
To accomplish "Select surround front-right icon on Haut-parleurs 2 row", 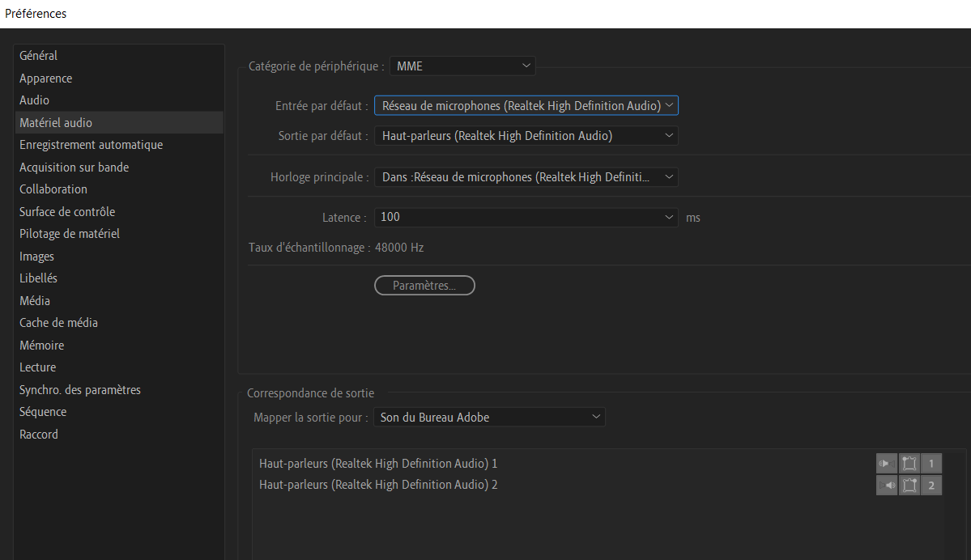I will 909,486.
